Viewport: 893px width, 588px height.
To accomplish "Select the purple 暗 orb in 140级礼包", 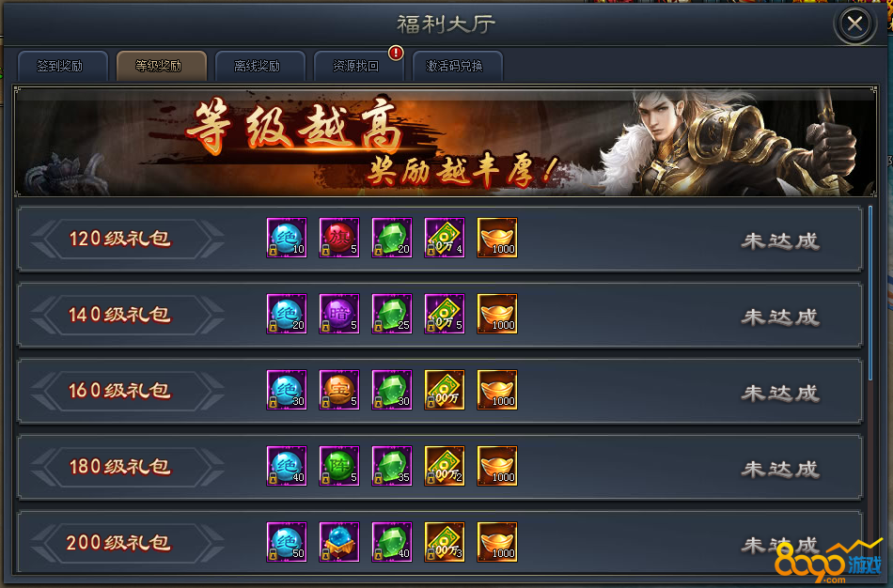I will [x=338, y=314].
